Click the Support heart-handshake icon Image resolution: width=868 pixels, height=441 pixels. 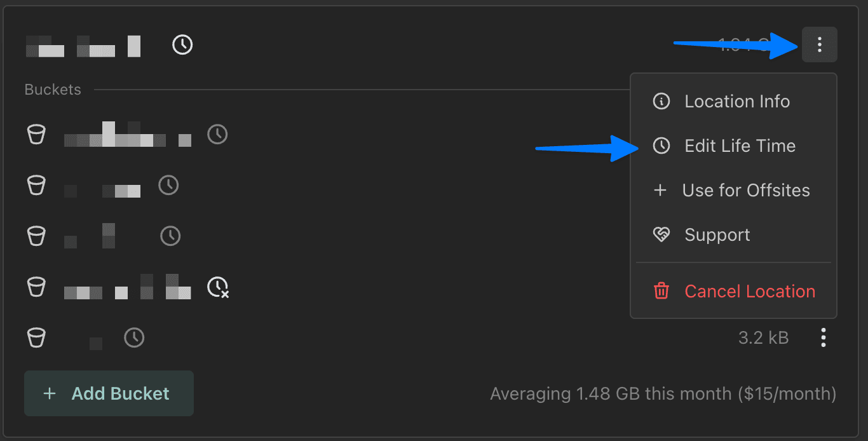point(661,235)
